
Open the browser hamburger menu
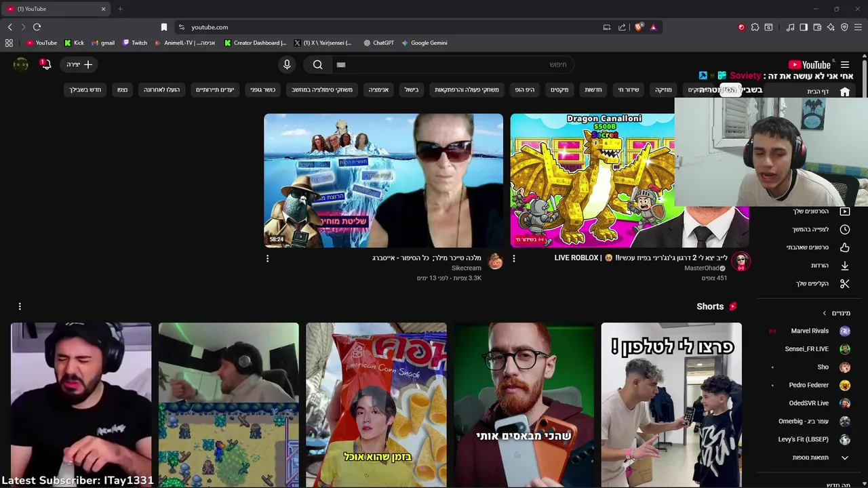(858, 27)
